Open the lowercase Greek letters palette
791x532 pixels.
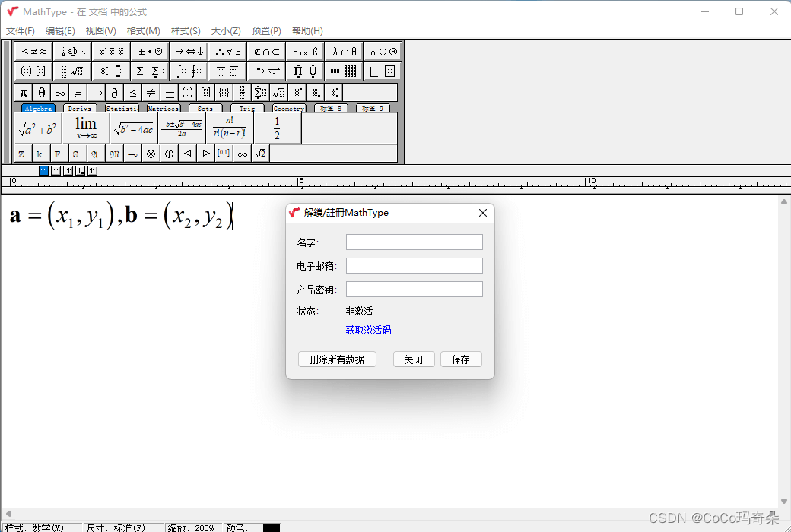[x=345, y=52]
